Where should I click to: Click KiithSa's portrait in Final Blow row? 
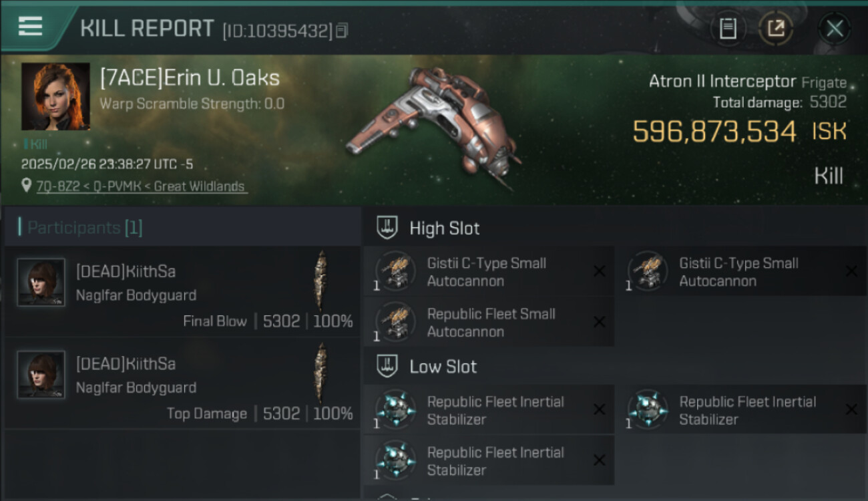pos(41,282)
